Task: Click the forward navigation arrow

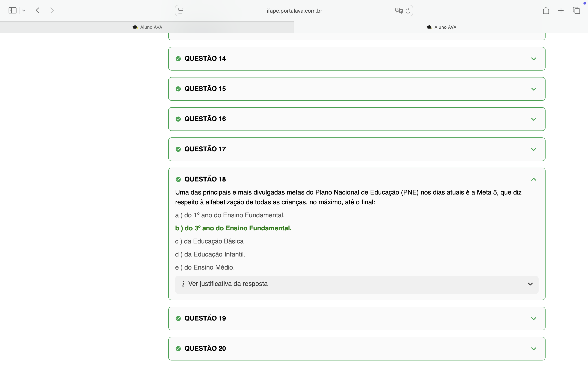Action: tap(52, 10)
